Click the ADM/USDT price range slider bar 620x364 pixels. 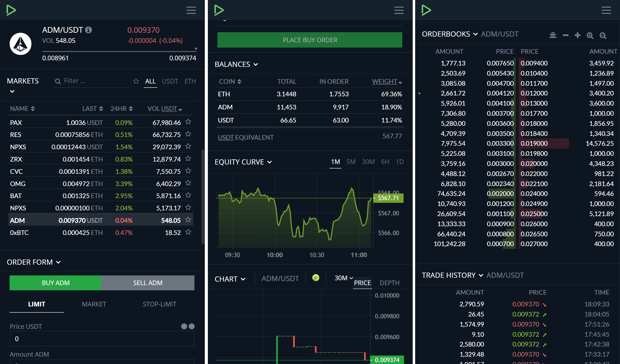pyautogui.click(x=119, y=51)
